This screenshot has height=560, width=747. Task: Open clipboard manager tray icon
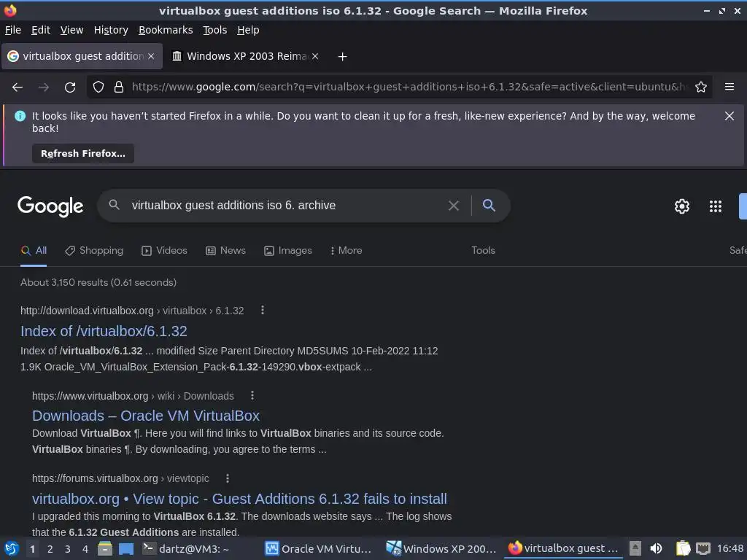(x=683, y=548)
